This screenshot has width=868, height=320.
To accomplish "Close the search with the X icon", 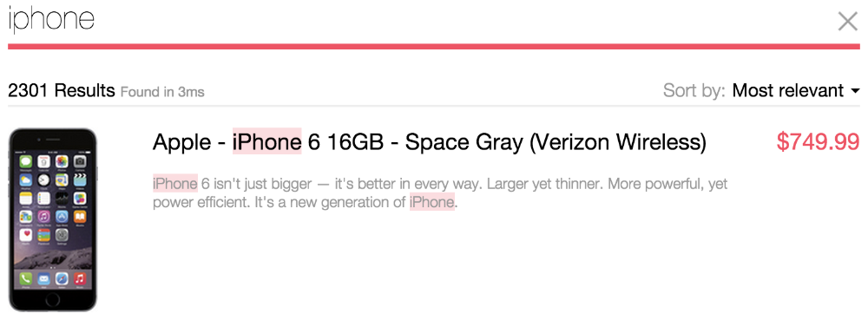I will [847, 22].
